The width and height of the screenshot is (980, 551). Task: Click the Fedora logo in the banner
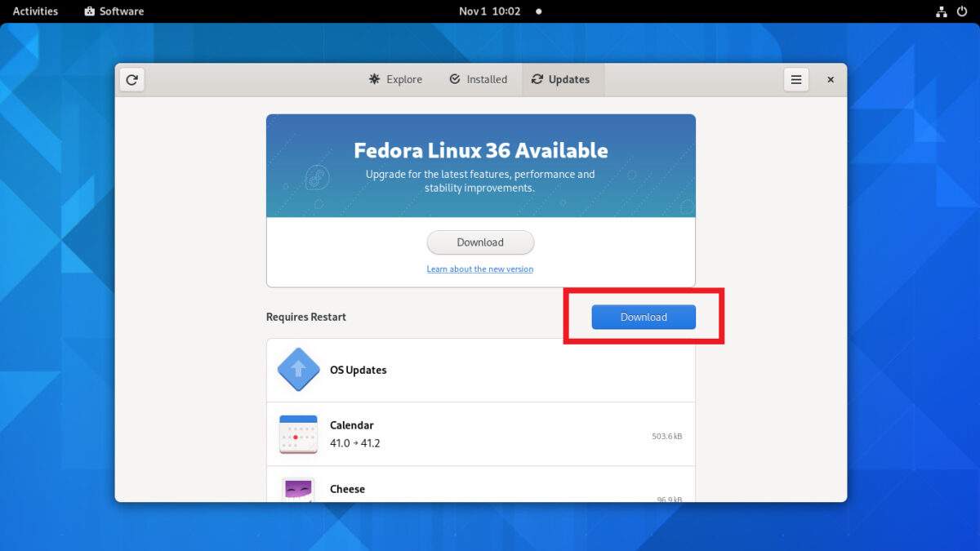pos(317,178)
